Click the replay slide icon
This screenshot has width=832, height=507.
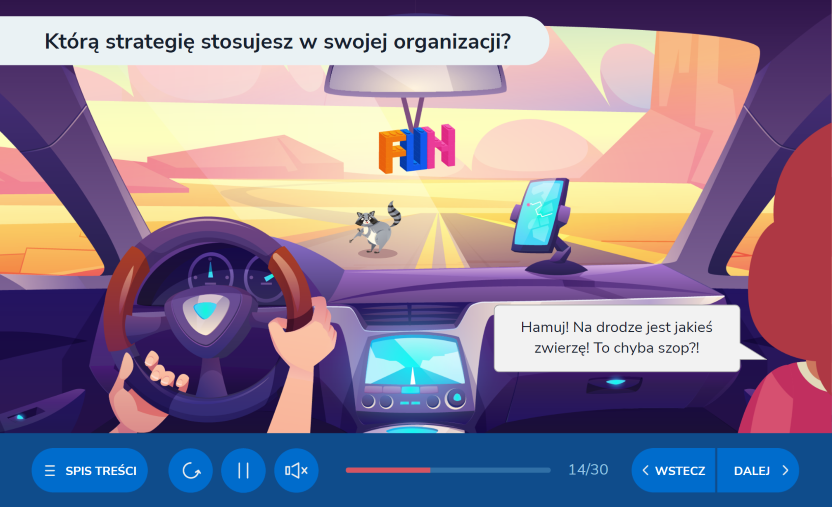tap(190, 470)
